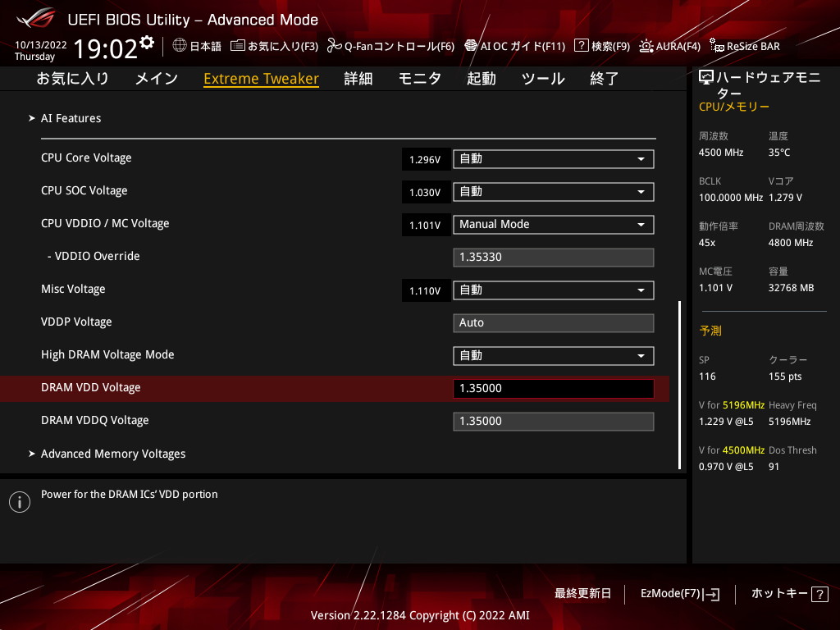Click the settings list scrollbar
This screenshot has width=840, height=630.
coord(679,385)
